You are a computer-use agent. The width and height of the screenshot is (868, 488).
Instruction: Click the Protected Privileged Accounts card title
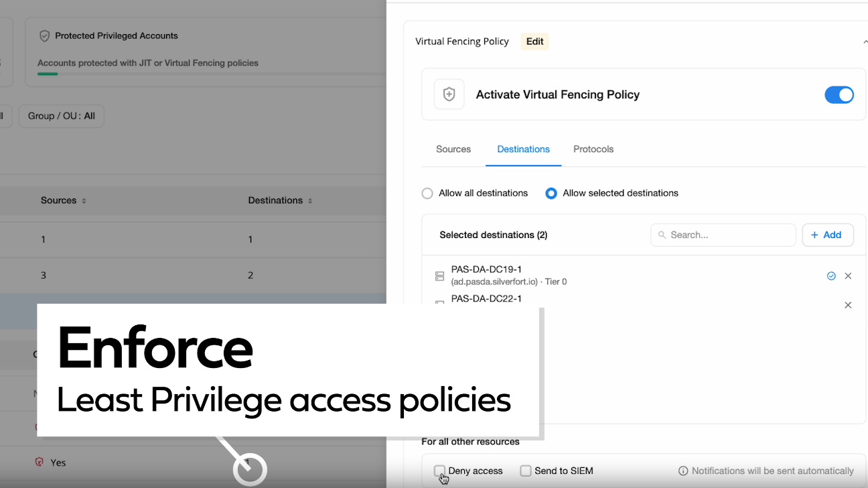pyautogui.click(x=117, y=36)
